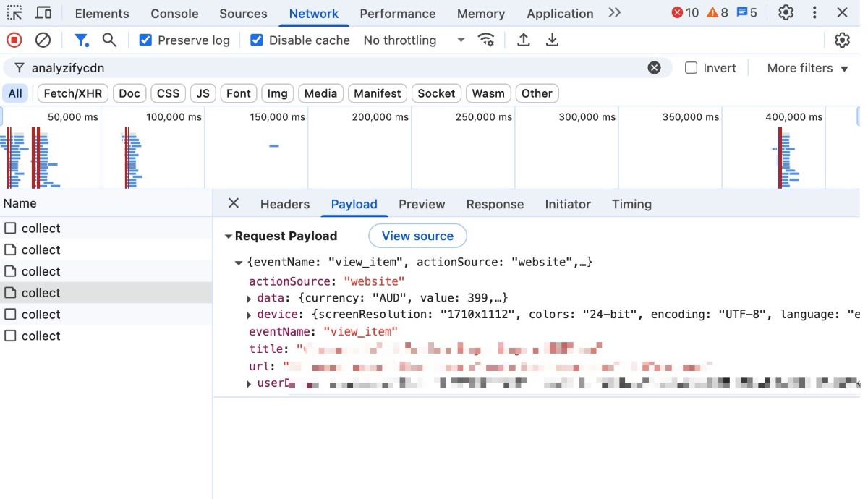Enable the Invert filter checkbox
This screenshot has height=499, width=868.
click(x=691, y=68)
